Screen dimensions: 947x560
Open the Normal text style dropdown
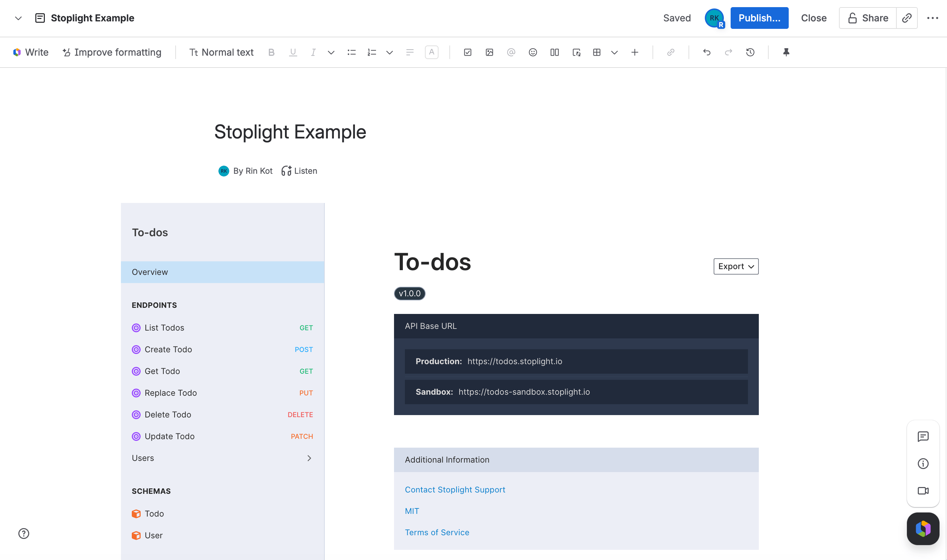point(221,52)
